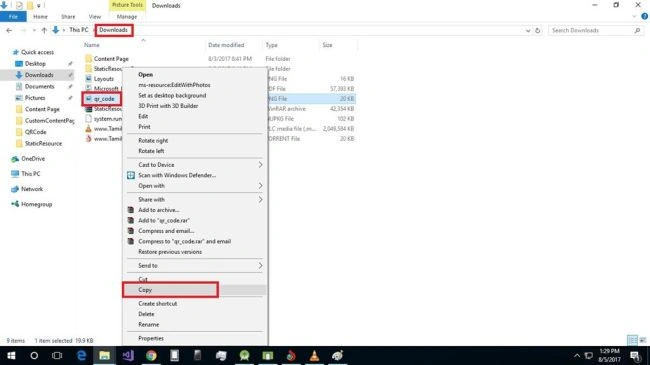
Task: Click Downloads in the address bar
Action: (x=114, y=30)
